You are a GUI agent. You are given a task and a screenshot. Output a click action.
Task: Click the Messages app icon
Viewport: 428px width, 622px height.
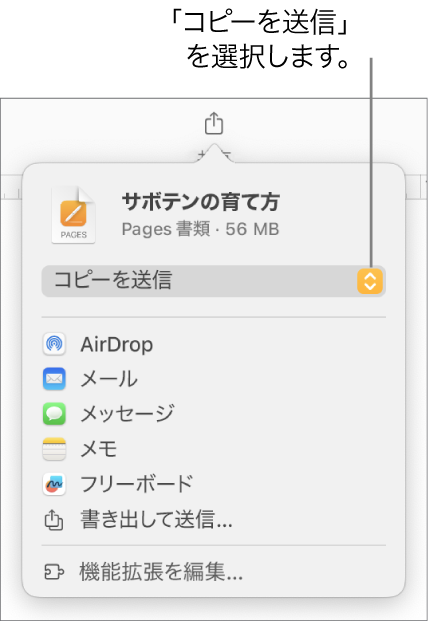pyautogui.click(x=54, y=414)
